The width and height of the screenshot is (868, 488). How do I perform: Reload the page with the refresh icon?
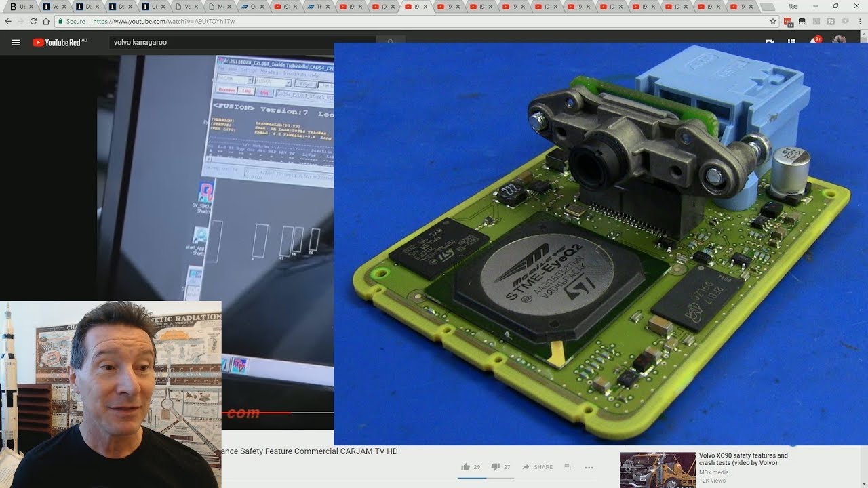pos(33,21)
